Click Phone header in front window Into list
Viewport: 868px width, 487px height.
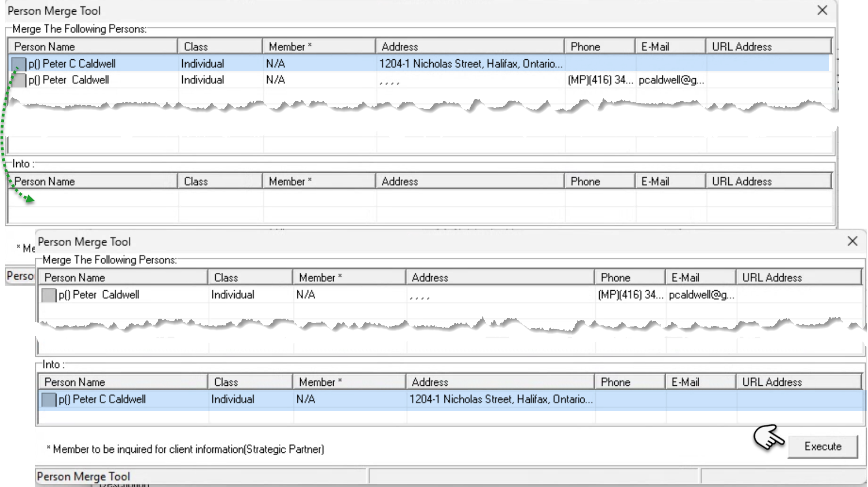[629, 382]
